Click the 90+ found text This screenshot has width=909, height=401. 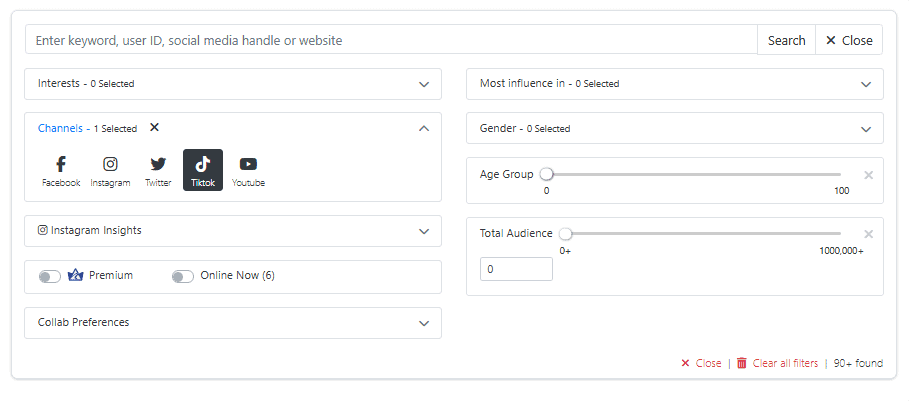coord(858,363)
